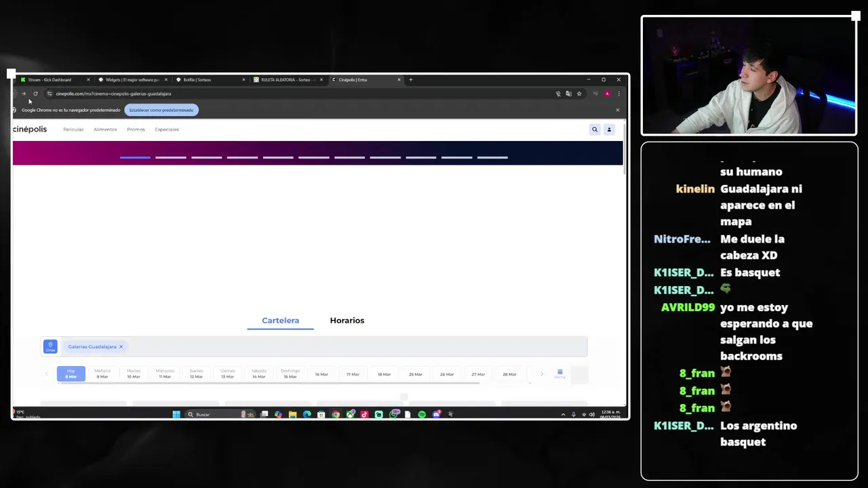Select the 25 Mar date
This screenshot has height=488, width=868.
pos(416,374)
